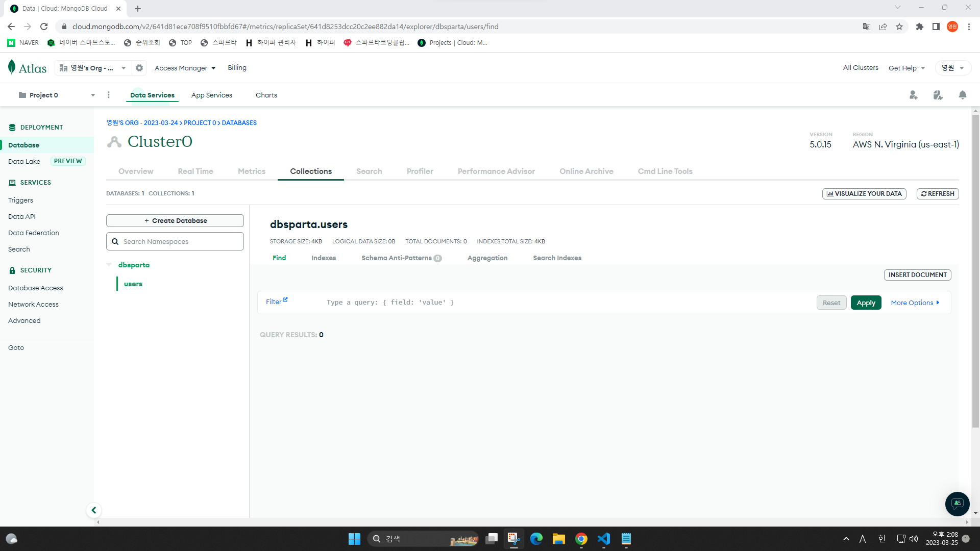980x551 pixels.
Task: Expand Get Help menu
Action: pos(906,68)
